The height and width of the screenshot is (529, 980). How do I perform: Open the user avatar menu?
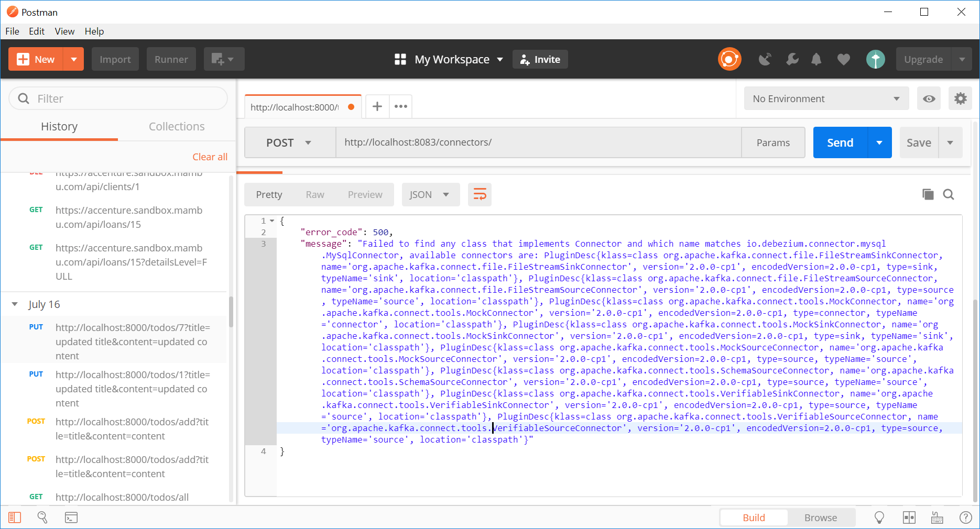pos(875,59)
